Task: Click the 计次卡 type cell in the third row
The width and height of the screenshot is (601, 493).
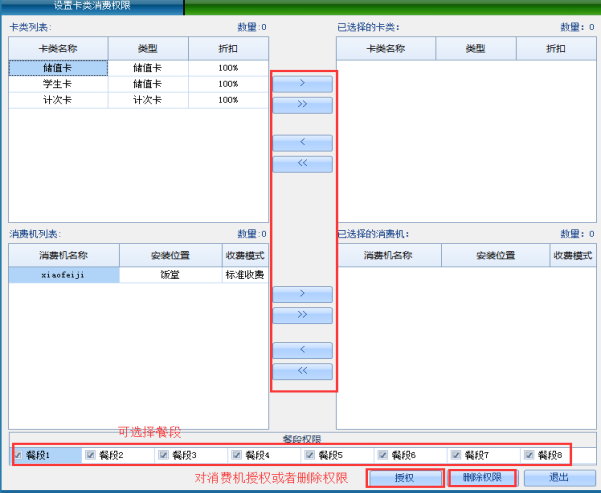Action: tap(148, 100)
